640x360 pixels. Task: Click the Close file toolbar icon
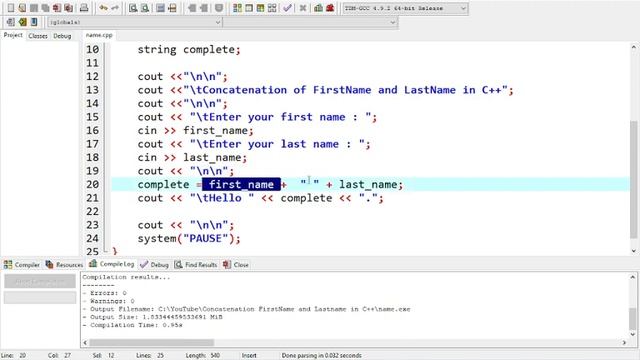pos(57,8)
